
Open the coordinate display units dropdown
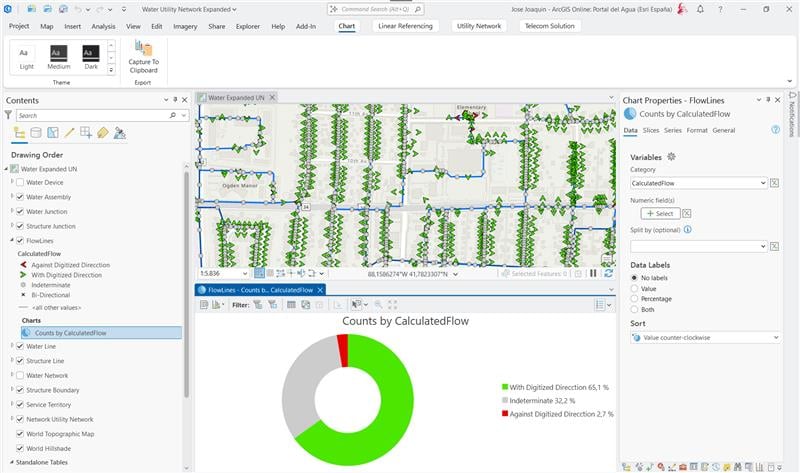(455, 274)
